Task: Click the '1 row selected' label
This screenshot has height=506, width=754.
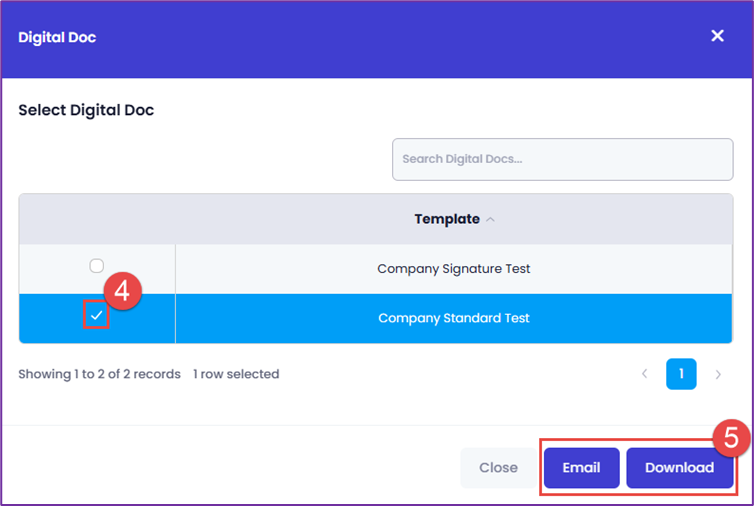Action: pyautogui.click(x=236, y=374)
